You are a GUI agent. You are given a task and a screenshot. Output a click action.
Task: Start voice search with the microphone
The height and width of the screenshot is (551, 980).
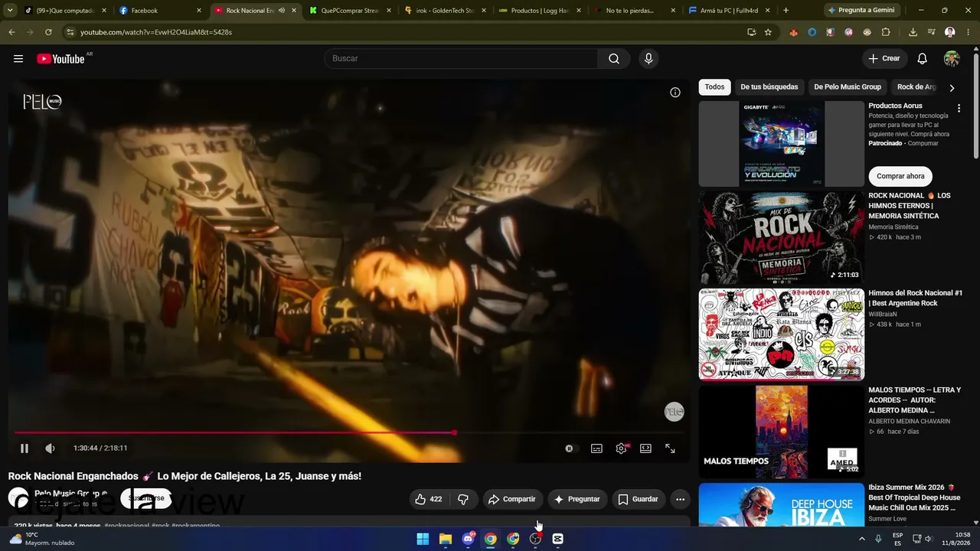click(x=648, y=59)
